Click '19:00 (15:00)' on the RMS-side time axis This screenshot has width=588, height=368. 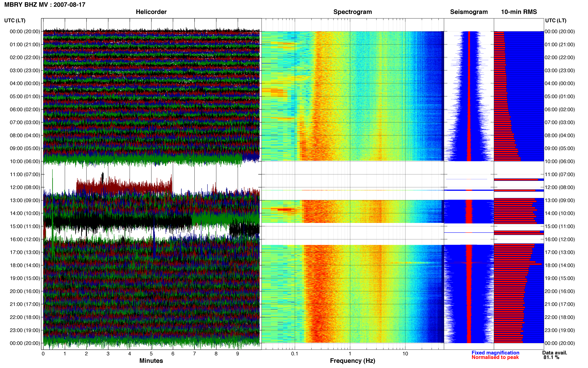click(560, 278)
